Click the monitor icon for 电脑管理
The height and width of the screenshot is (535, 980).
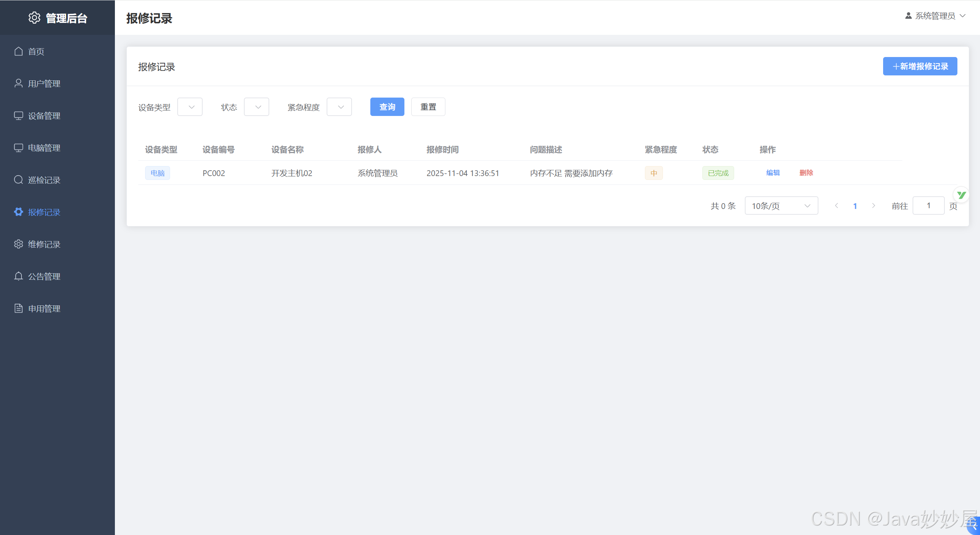click(18, 148)
